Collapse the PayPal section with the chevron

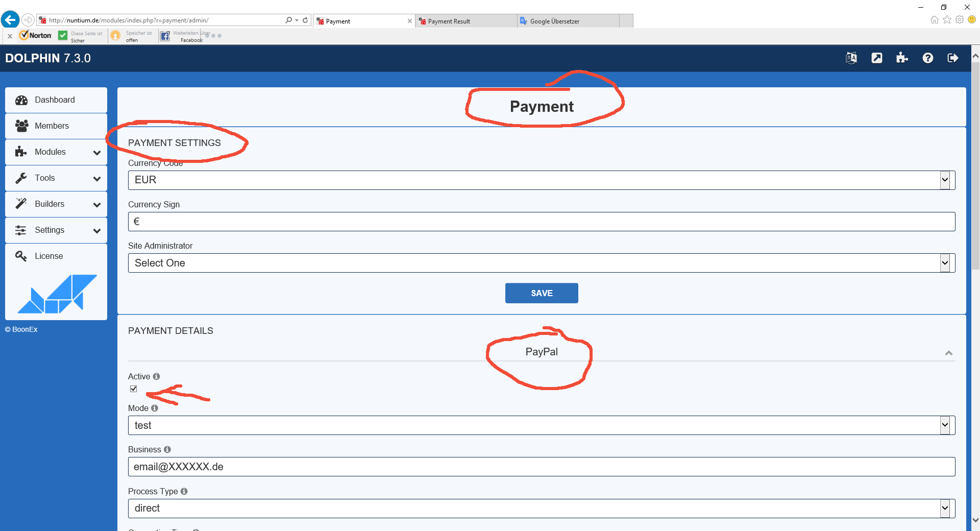(949, 353)
